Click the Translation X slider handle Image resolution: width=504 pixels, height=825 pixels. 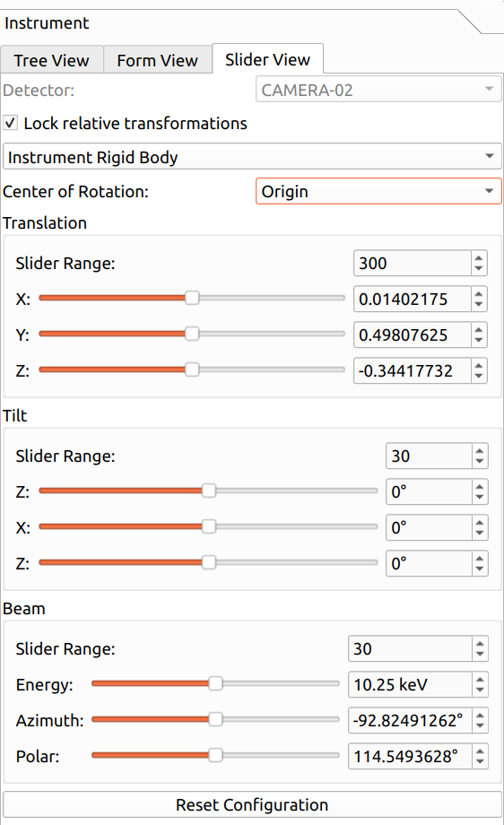click(x=192, y=298)
